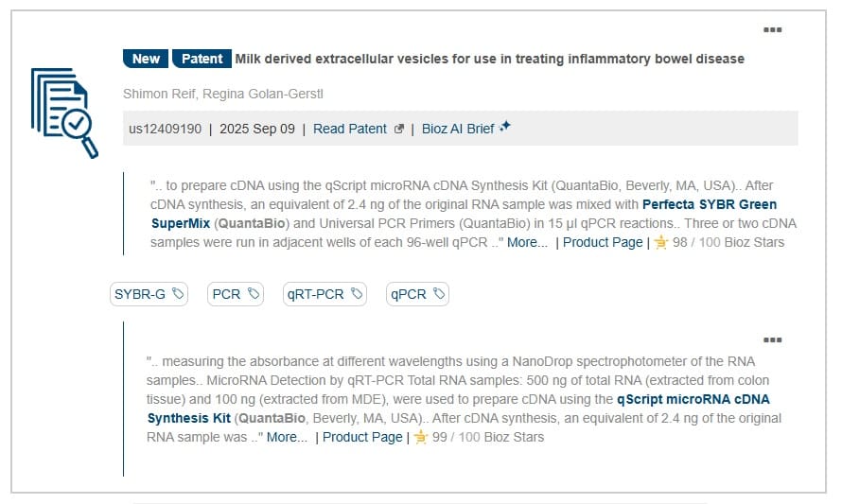Click the qRT-PCR tag icon
This screenshot has height=504, width=842.
[357, 294]
